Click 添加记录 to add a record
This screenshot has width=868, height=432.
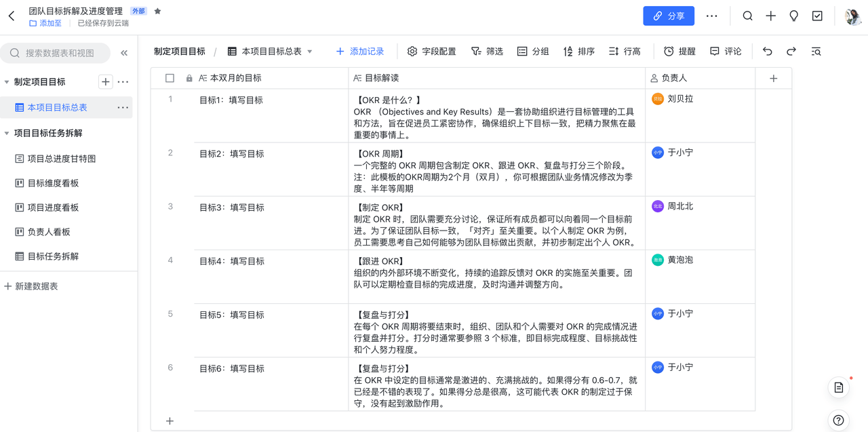coord(360,52)
